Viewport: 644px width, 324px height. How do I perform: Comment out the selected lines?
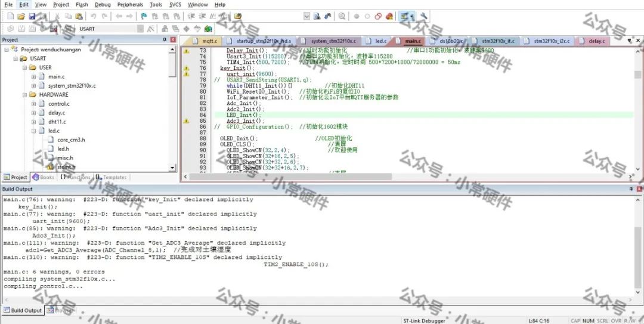(213, 17)
